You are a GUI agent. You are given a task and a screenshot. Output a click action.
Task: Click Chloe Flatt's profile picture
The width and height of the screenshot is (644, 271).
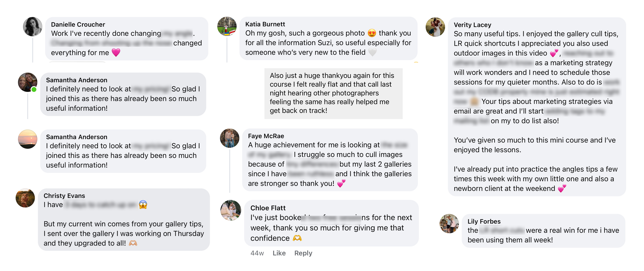pos(230,210)
